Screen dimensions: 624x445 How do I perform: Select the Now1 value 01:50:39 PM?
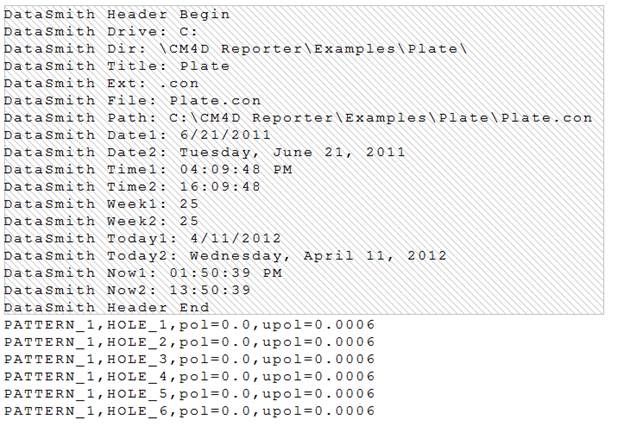[225, 273]
